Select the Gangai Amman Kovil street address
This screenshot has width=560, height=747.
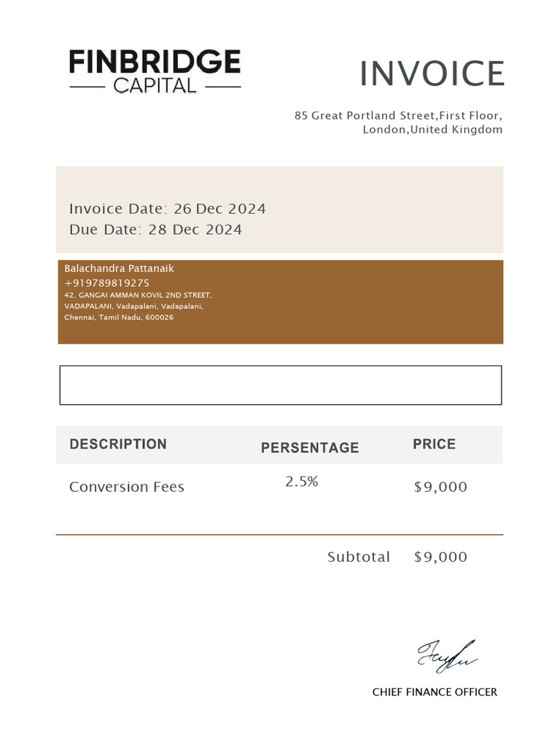(x=138, y=295)
